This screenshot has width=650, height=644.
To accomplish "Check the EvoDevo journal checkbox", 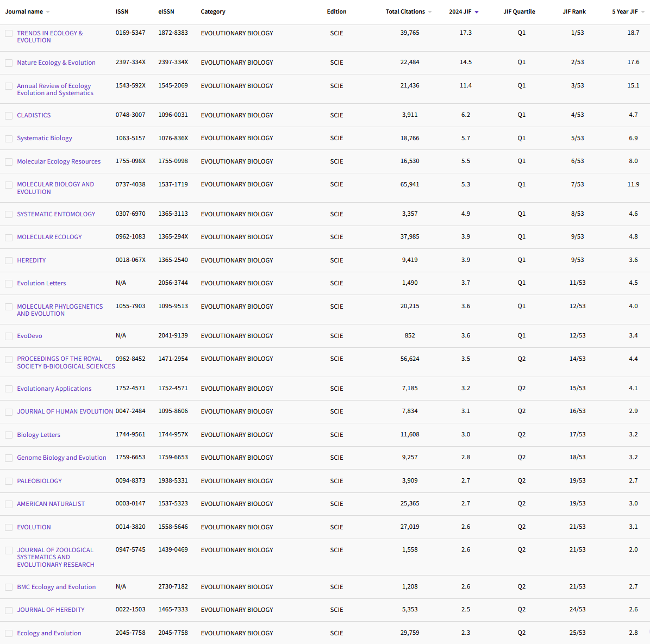I will [x=9, y=336].
